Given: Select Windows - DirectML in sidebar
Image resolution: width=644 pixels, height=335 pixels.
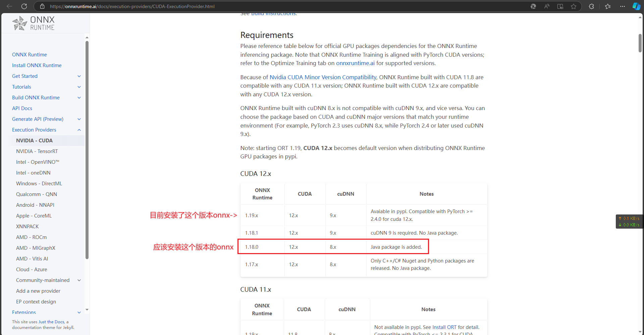Looking at the screenshot, I should 39,184.
